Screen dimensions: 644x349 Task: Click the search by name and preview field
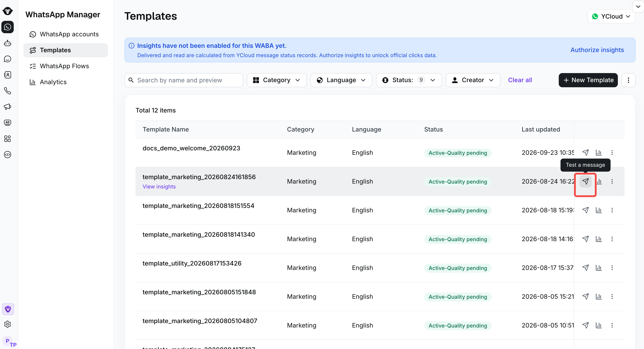pyautogui.click(x=184, y=80)
